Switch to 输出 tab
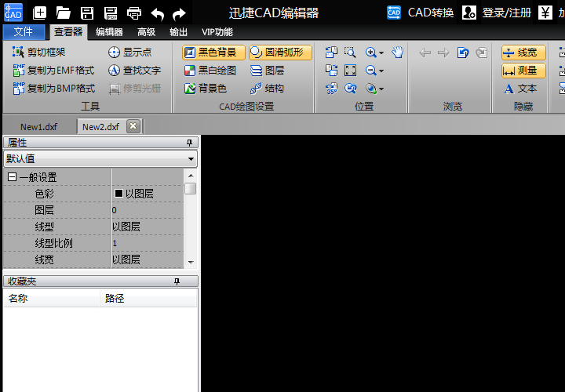Screen dimensions: 565x392 [178, 32]
